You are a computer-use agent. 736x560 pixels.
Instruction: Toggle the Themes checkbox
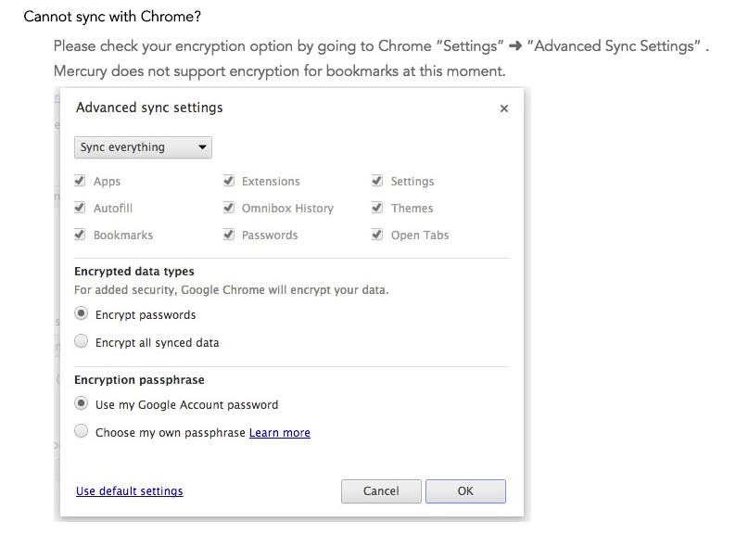(x=377, y=208)
